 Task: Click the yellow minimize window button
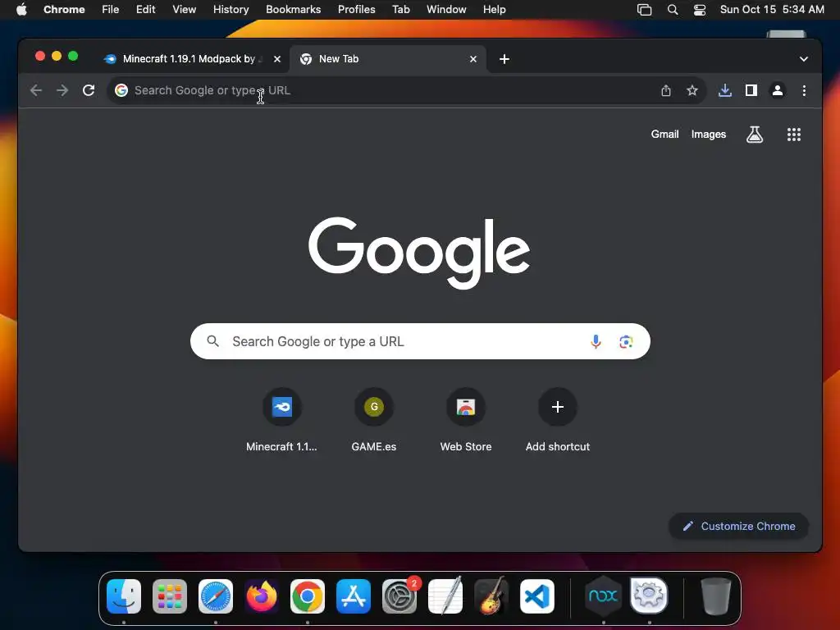click(x=57, y=57)
